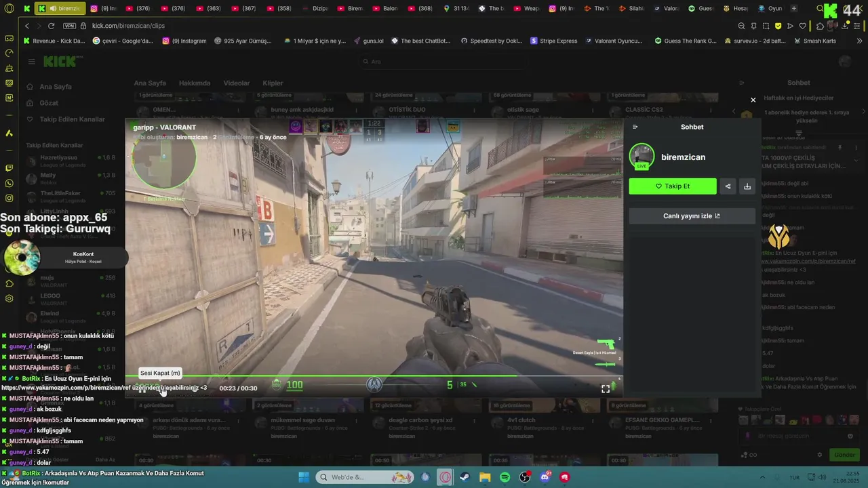Click the green Takip Et follow button

673,186
